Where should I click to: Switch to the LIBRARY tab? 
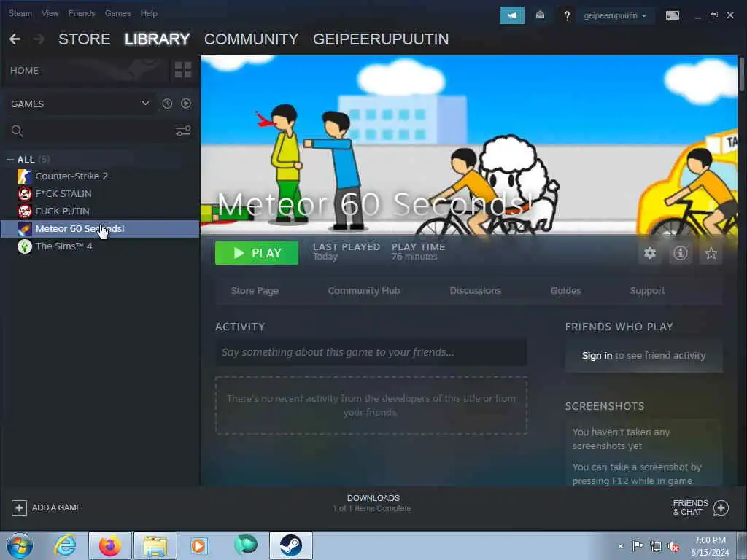point(158,39)
